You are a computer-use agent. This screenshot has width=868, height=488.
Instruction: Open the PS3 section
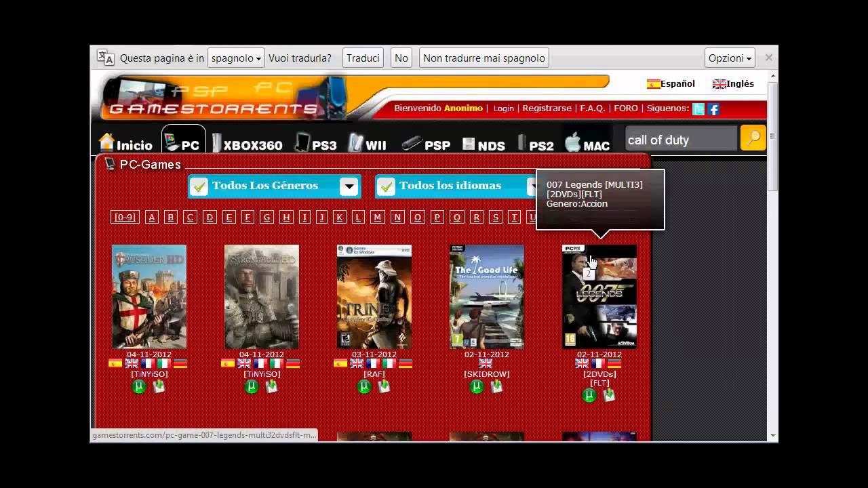pos(316,144)
